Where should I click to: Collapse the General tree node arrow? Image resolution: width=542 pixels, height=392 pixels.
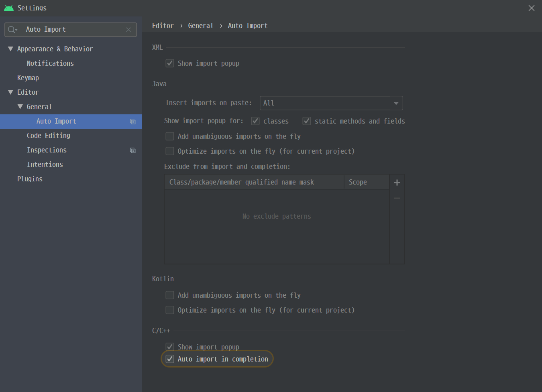pos(20,107)
